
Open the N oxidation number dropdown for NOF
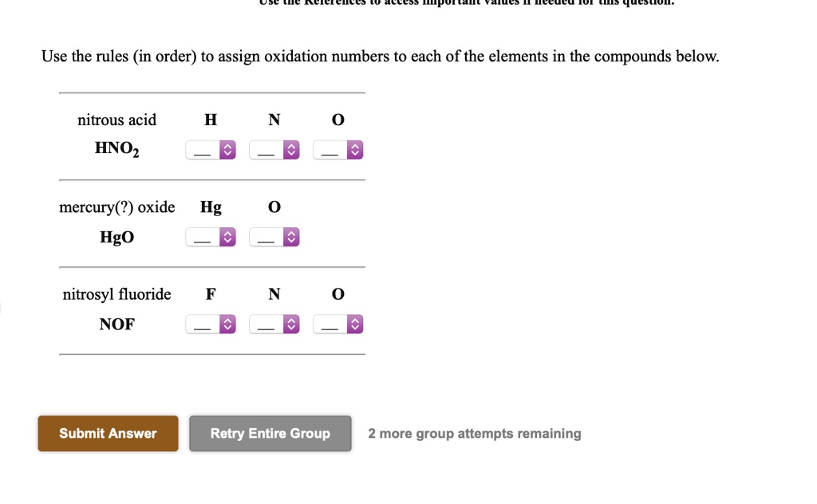(x=274, y=324)
